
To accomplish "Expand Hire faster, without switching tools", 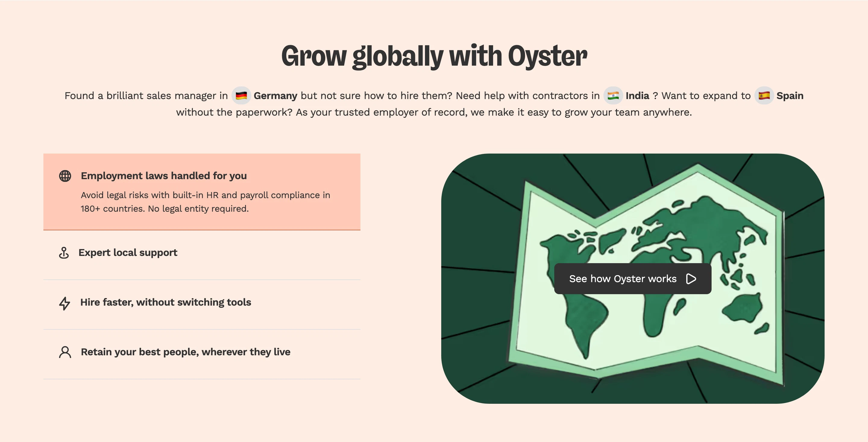I will click(202, 305).
